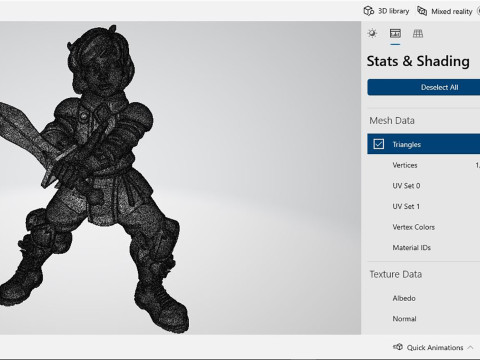Expand the Quick Animations panel
This screenshot has width=480, height=360.
[x=434, y=348]
